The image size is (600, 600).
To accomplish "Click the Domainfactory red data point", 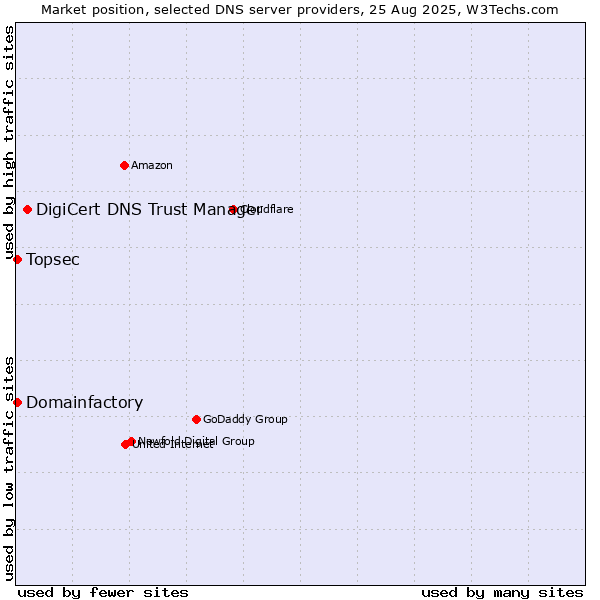I will [x=17, y=403].
